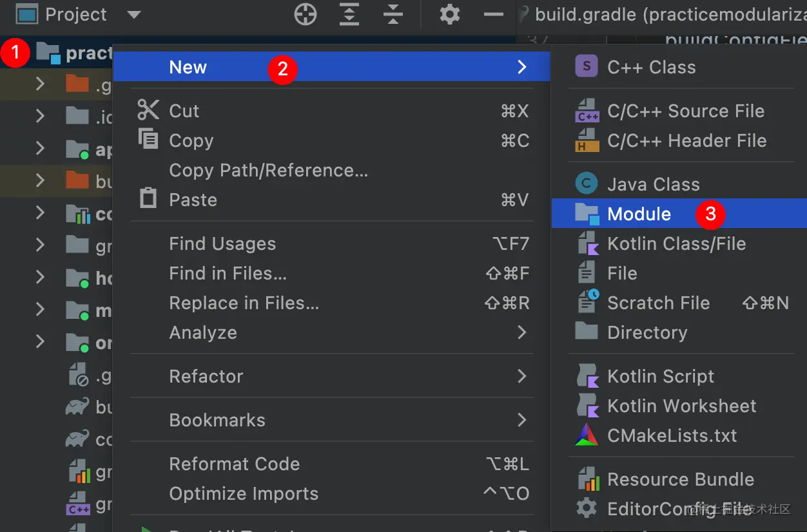Click the EditorConfig File gear icon
Screen dimensions: 807x532
click(x=586, y=509)
